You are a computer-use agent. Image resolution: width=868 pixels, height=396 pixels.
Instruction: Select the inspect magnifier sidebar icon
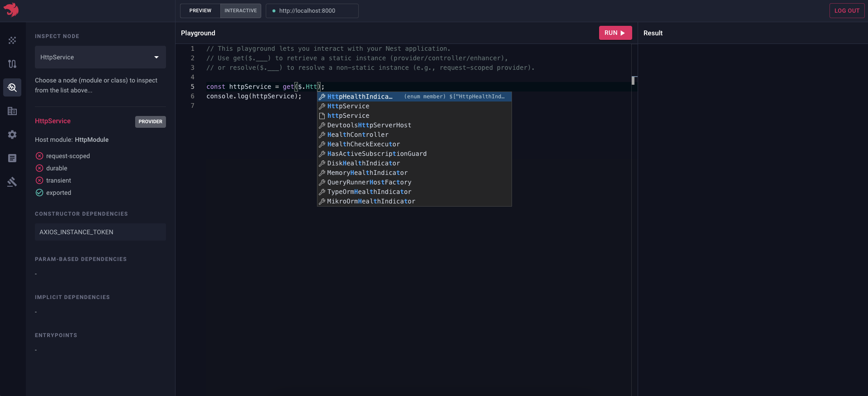pyautogui.click(x=12, y=87)
